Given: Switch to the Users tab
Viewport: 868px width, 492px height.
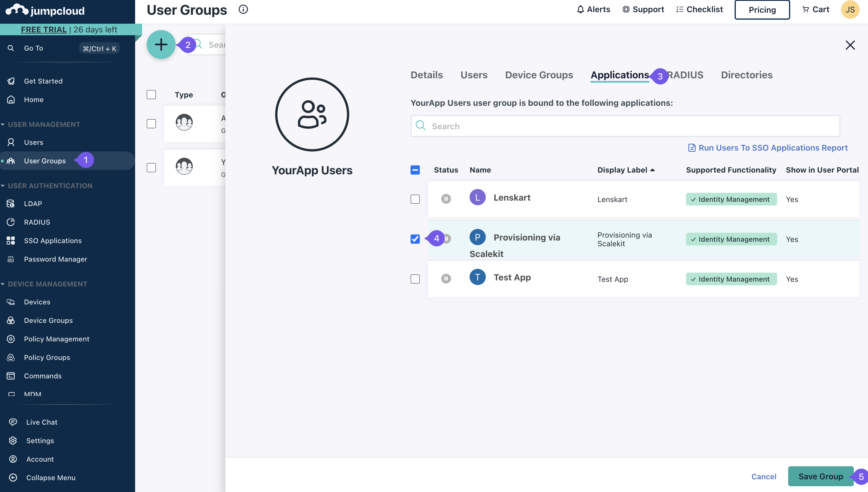Looking at the screenshot, I should pos(474,75).
